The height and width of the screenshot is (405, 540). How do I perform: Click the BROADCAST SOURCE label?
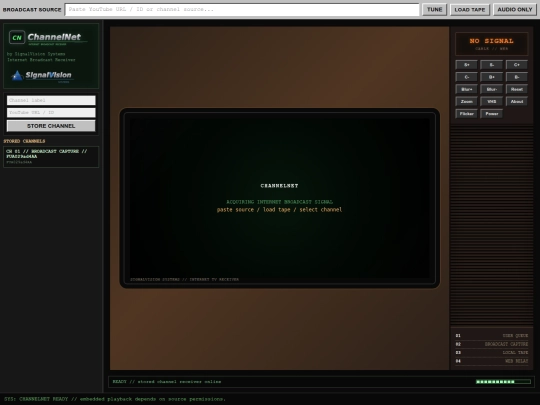[x=32, y=10]
